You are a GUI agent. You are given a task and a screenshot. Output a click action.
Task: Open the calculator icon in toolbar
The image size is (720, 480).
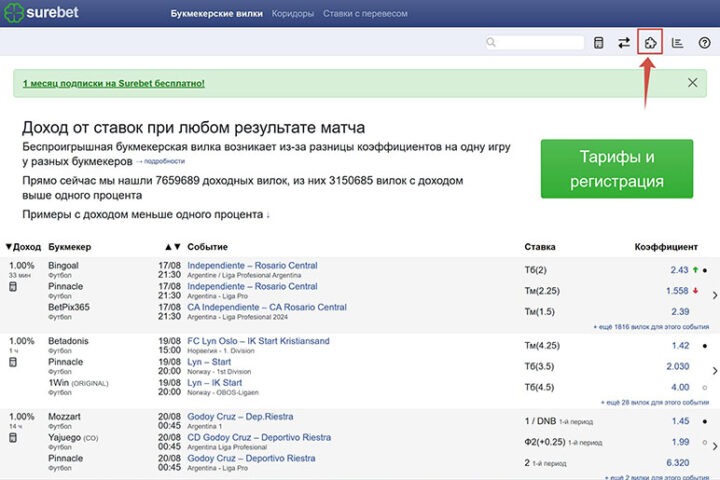tap(598, 43)
